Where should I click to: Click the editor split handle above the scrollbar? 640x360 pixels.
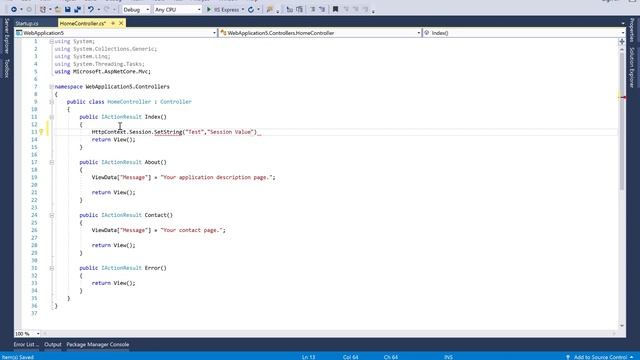tap(622, 42)
